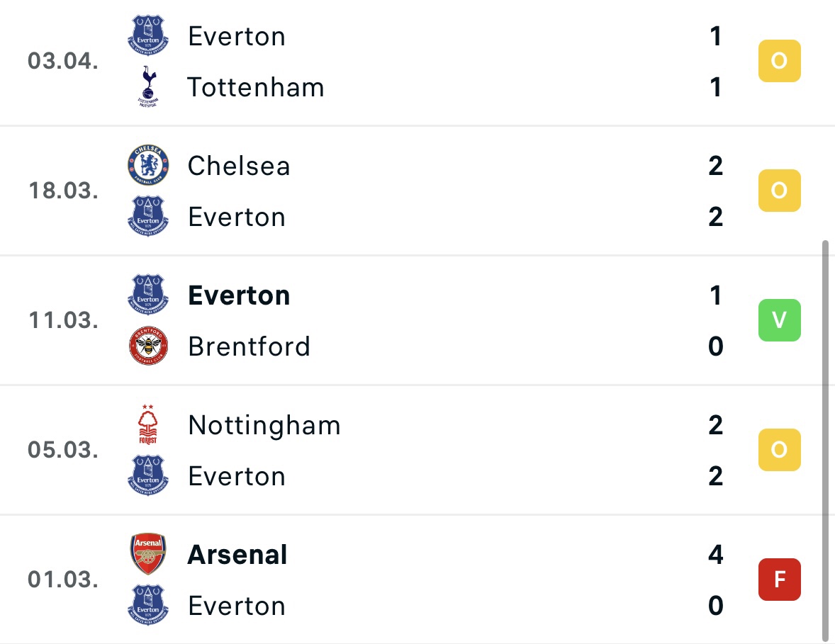The width and height of the screenshot is (835, 644).
Task: Open the Tottenham team name link
Action: 256,87
